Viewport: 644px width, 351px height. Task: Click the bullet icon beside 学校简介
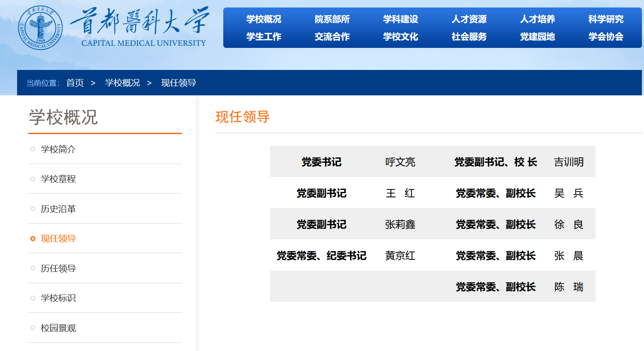pos(33,149)
